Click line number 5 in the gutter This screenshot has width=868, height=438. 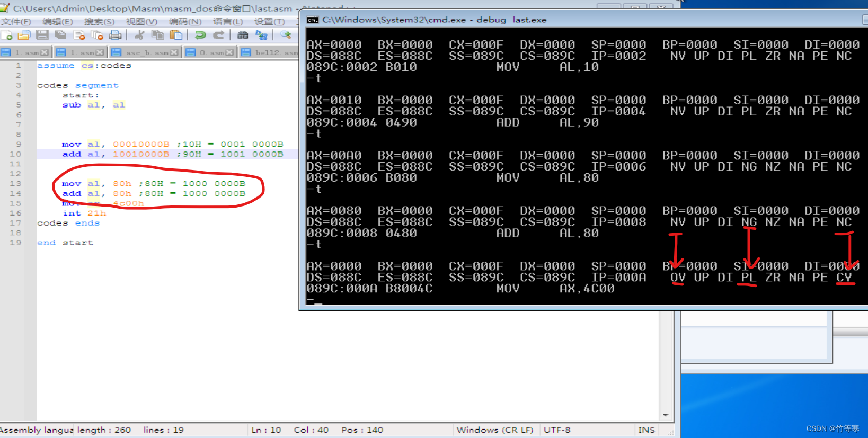[x=19, y=105]
